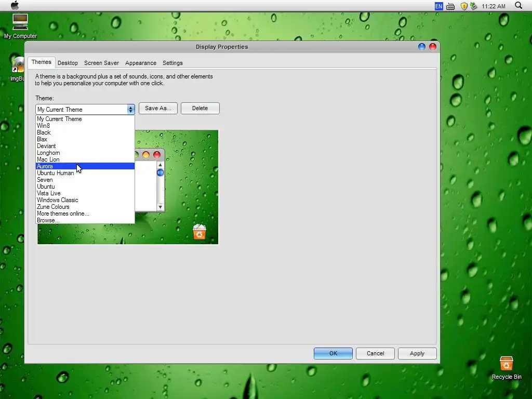Click the blue scrollbar thumb in preview
Screen dimensions: 532x399
[160, 172]
